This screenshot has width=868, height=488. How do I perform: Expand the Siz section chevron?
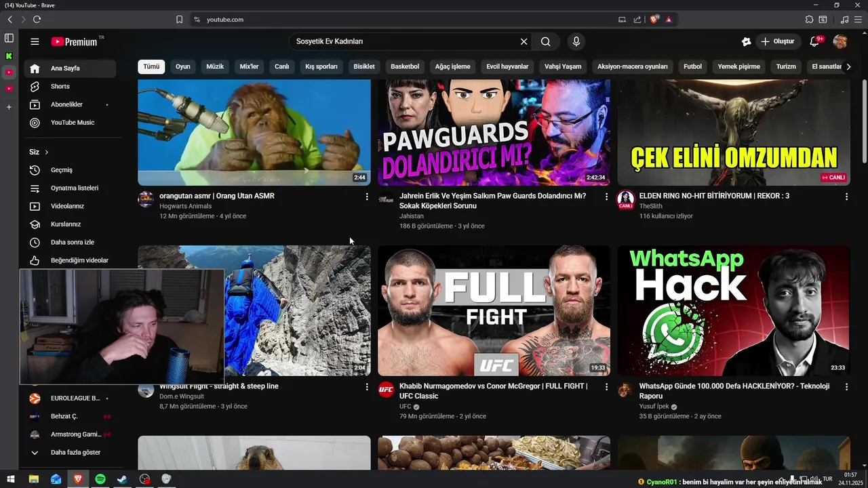click(x=46, y=152)
